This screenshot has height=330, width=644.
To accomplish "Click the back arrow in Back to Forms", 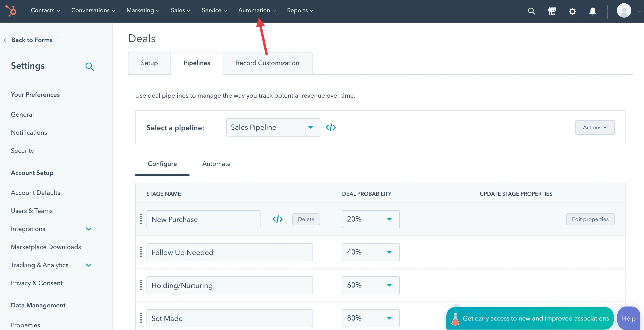I will pyautogui.click(x=5, y=40).
